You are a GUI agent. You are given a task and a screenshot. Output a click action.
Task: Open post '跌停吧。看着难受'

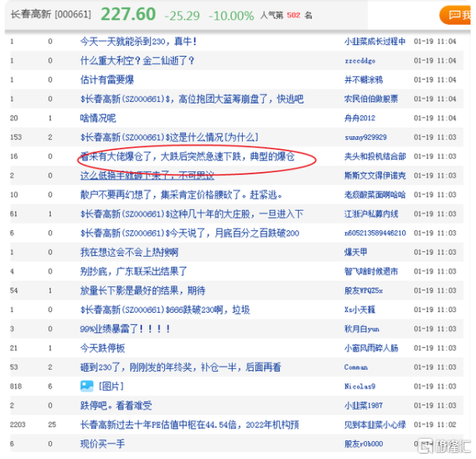coord(116,405)
